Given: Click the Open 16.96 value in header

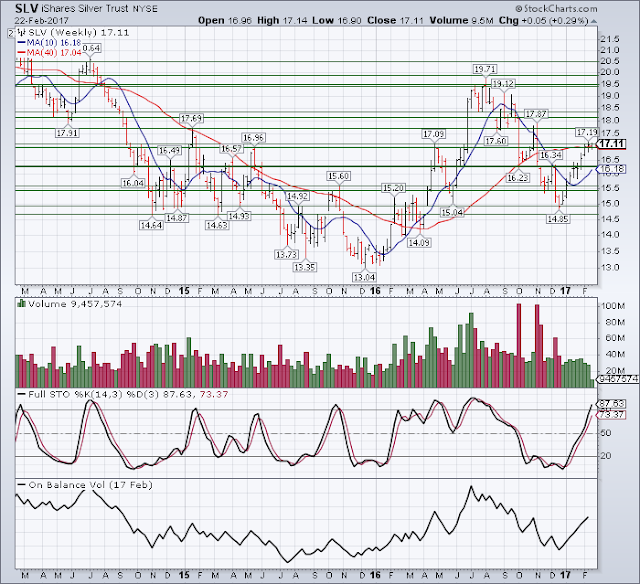Looking at the screenshot, I should pos(224,20).
